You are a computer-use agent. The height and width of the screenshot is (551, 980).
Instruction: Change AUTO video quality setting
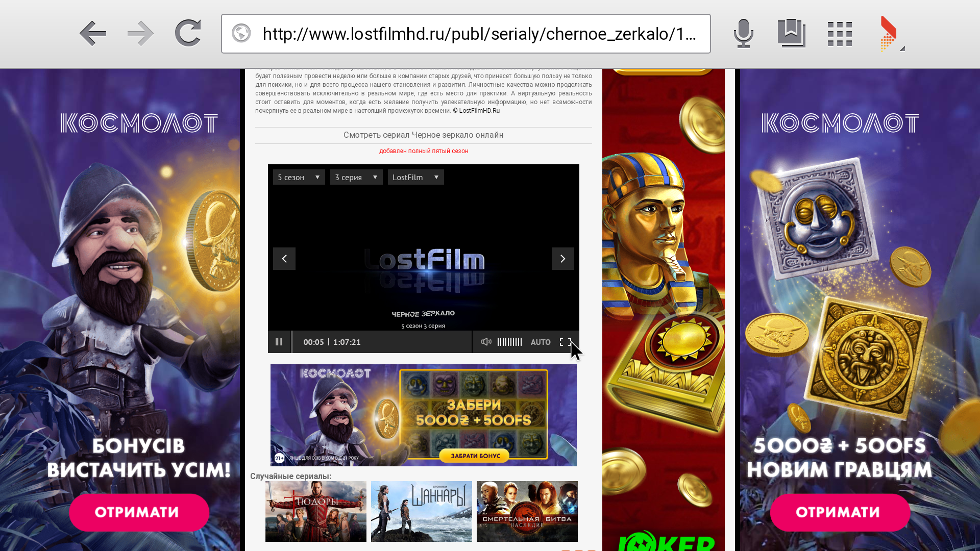541,342
